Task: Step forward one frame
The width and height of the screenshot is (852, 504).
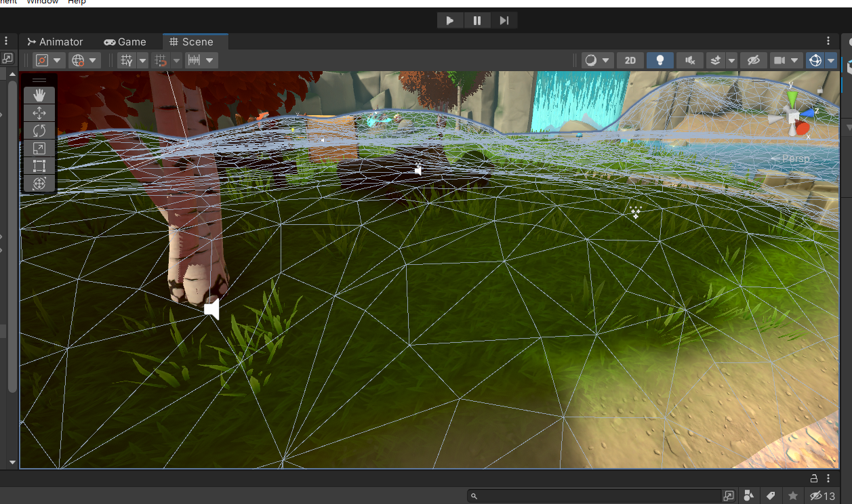Action: pos(504,20)
